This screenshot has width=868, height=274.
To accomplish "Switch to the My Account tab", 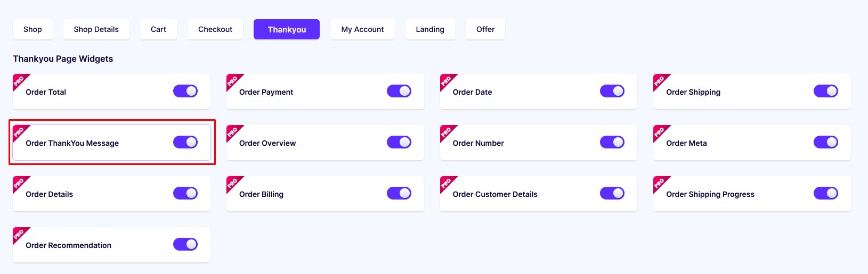I will tap(362, 29).
